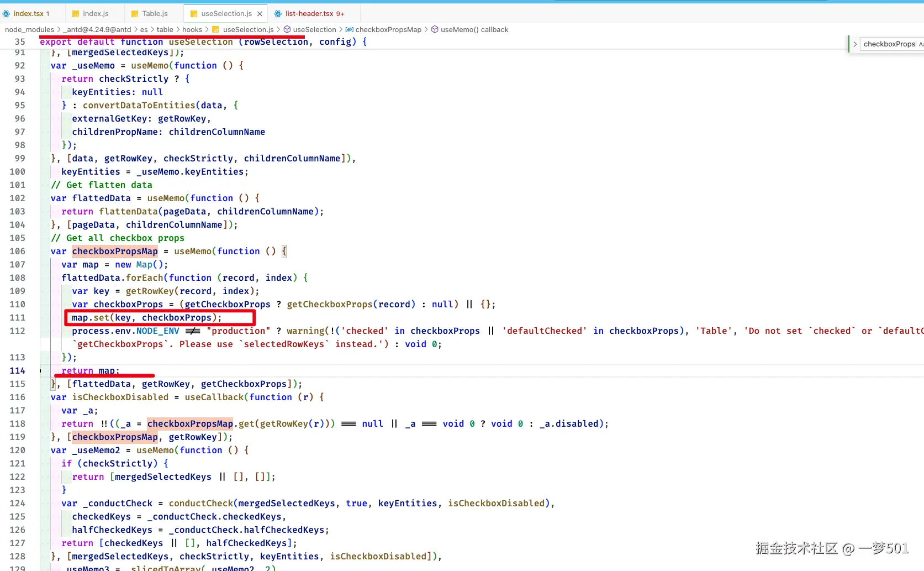The width and height of the screenshot is (924, 571).
Task: Click the JS file icon on the Table.js tab
Action: (135, 14)
